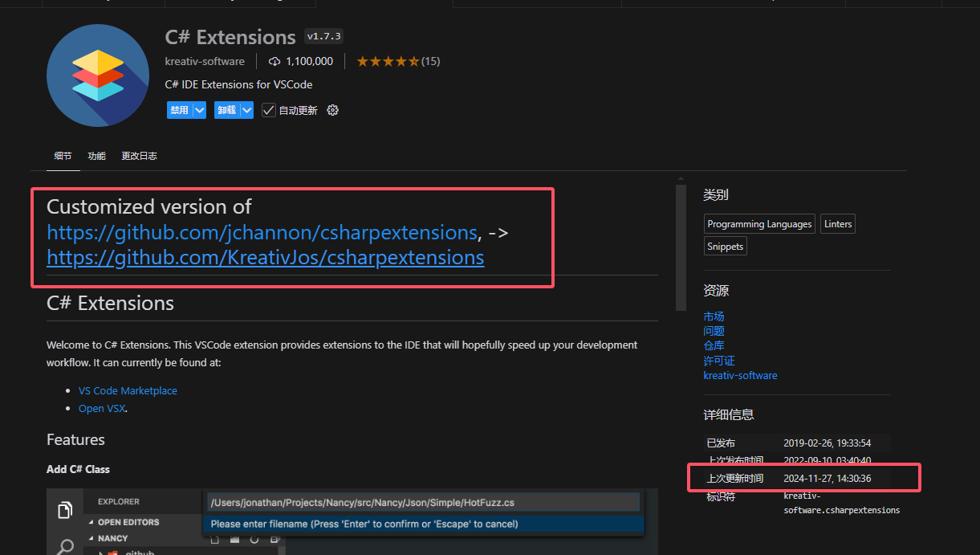
Task: Click the 禁用 (disable) button
Action: pyautogui.click(x=179, y=110)
